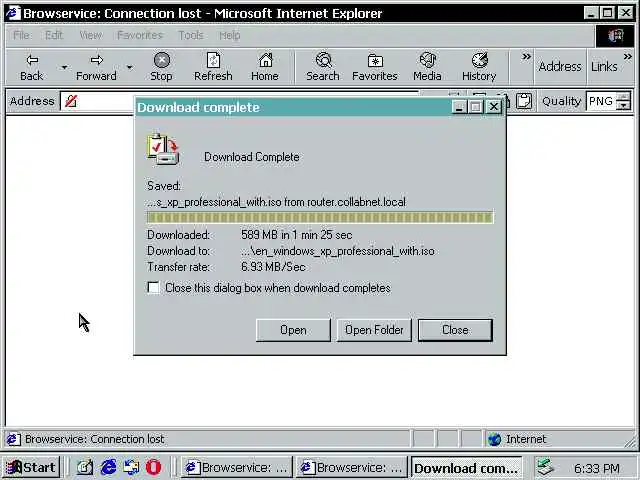This screenshot has height=480, width=640.
Task: Click the status bar resize grip
Action: pos(630,440)
